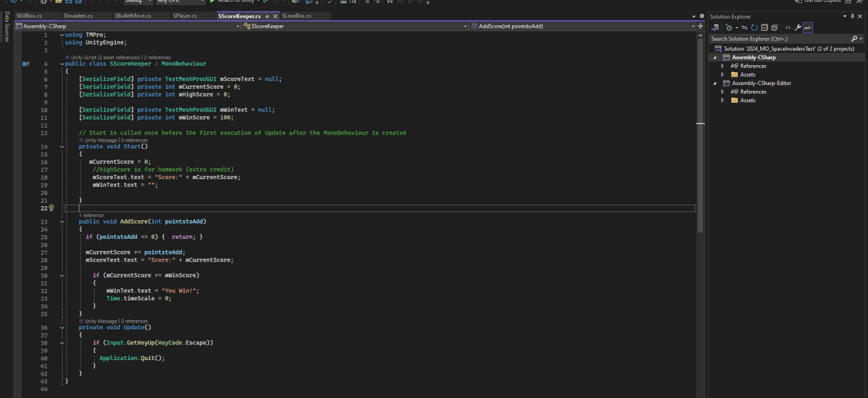The height and width of the screenshot is (398, 868).
Task: Click '0 references' CodeLens above Update
Action: click(134, 321)
